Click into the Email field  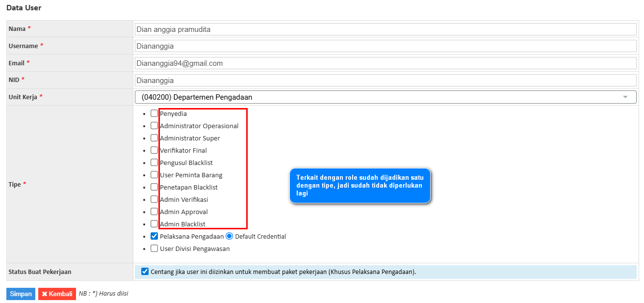[386, 63]
